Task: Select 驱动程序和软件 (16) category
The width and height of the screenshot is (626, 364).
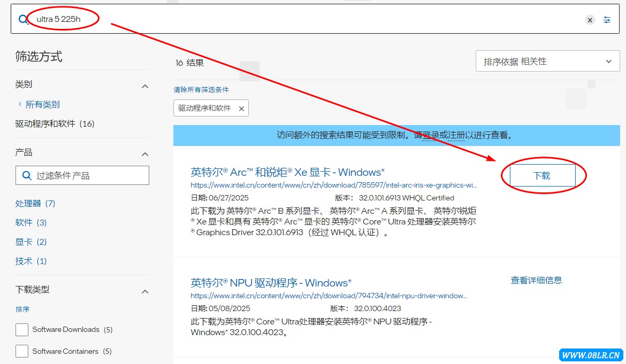Action: [x=55, y=124]
